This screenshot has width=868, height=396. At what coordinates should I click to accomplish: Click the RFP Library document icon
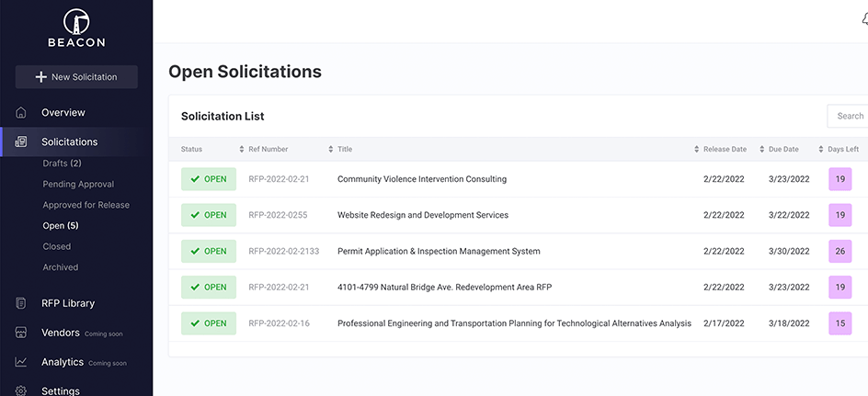[x=21, y=303]
